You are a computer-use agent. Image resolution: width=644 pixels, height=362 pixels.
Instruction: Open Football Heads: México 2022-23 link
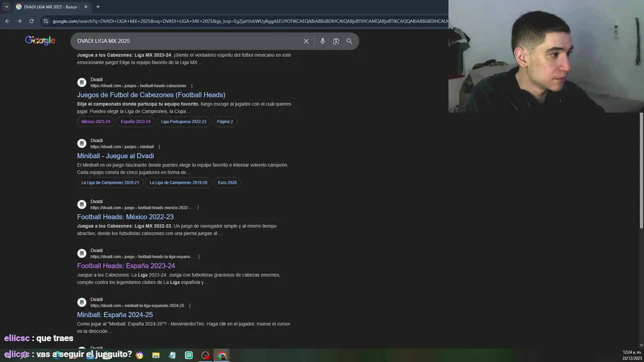[x=125, y=217]
